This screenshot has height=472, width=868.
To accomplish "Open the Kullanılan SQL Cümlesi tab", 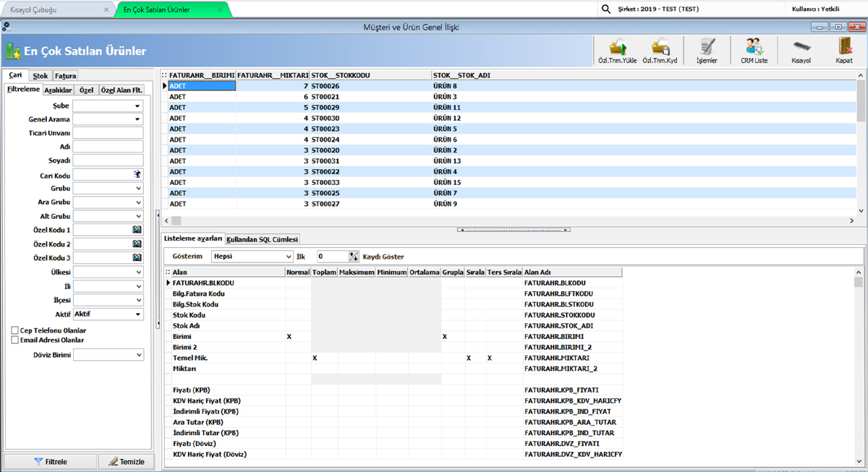I will click(263, 239).
